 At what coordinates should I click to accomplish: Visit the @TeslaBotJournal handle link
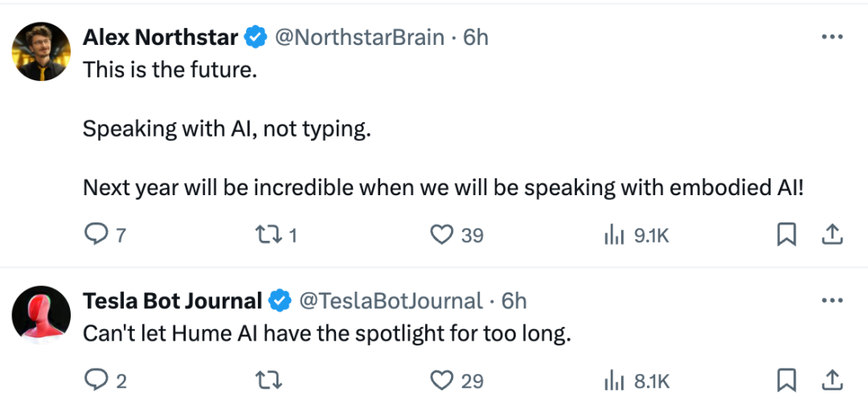pyautogui.click(x=391, y=300)
